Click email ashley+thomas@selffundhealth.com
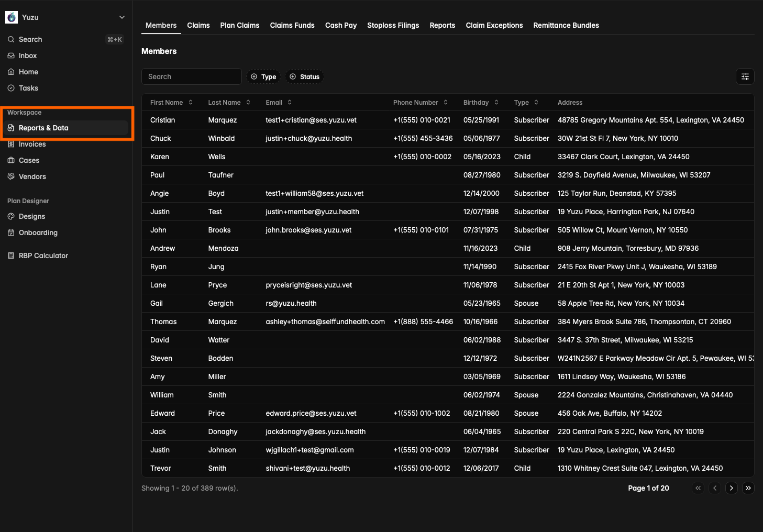This screenshot has height=532, width=763. tap(325, 322)
